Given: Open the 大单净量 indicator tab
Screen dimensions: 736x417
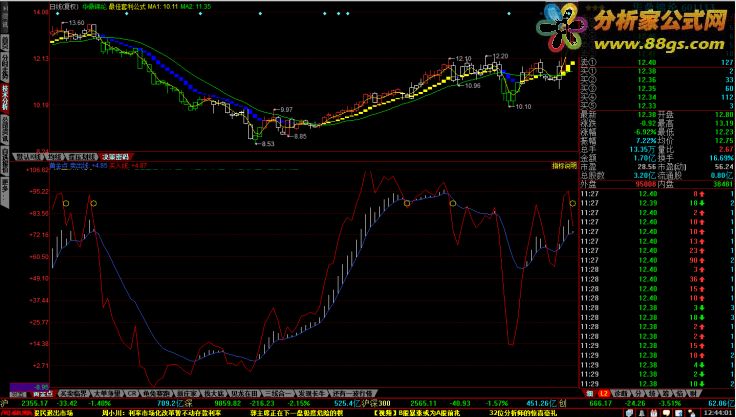Looking at the screenshot, I should 106,394.
